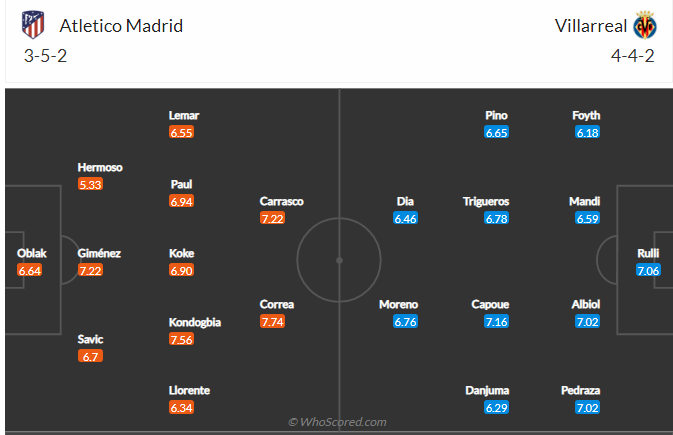Click Kondogbia's 7.56 rating badge
Viewport: 673px width, 435px height.
(x=181, y=339)
